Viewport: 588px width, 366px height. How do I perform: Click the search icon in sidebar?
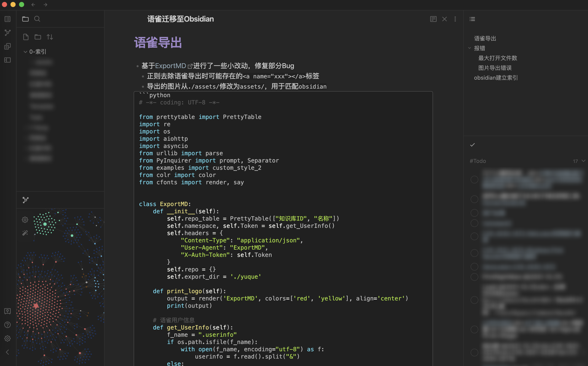click(x=37, y=19)
